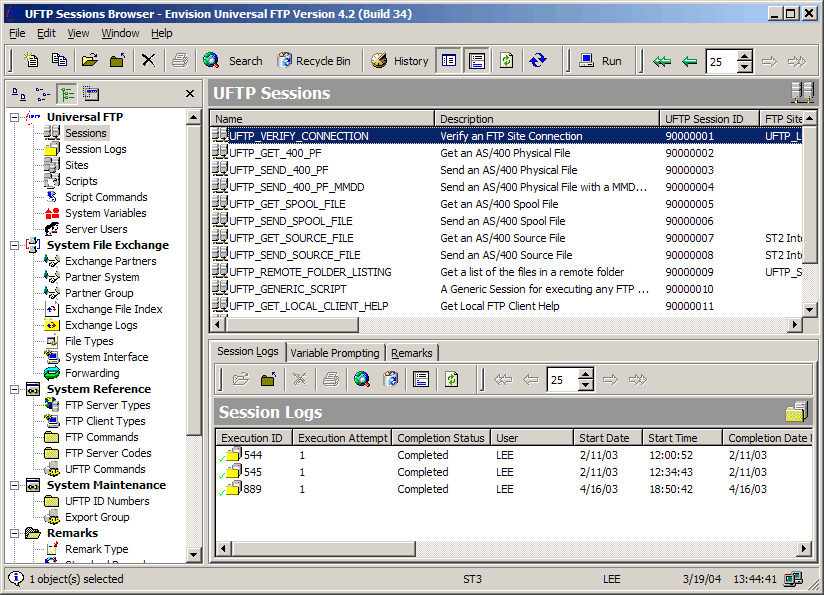Click the sessions list horizontal scrollbar thumb

click(x=292, y=325)
